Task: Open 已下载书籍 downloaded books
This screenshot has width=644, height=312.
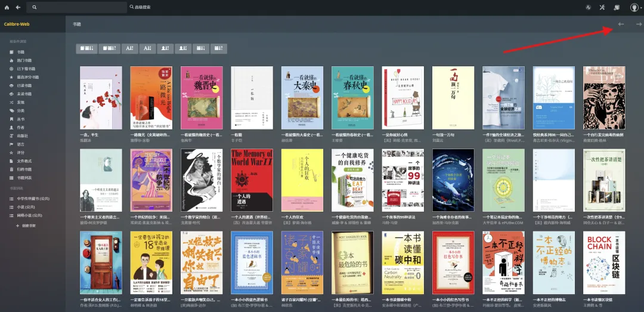Action: click(22, 69)
